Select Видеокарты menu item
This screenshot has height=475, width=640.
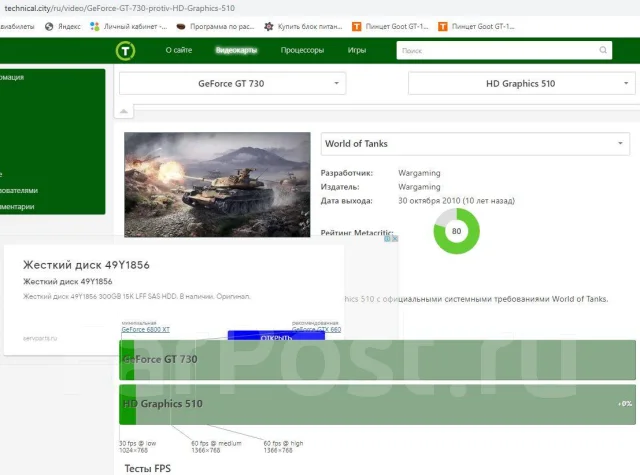[x=236, y=50]
